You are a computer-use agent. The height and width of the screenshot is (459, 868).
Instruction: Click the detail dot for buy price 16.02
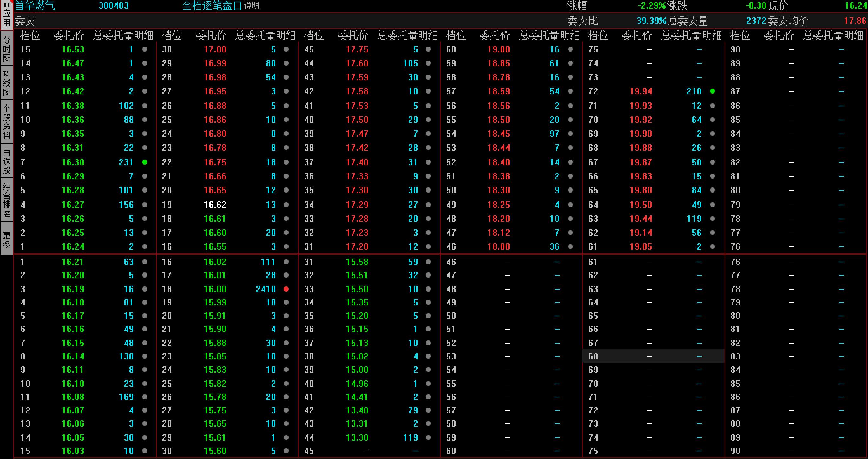tap(286, 261)
